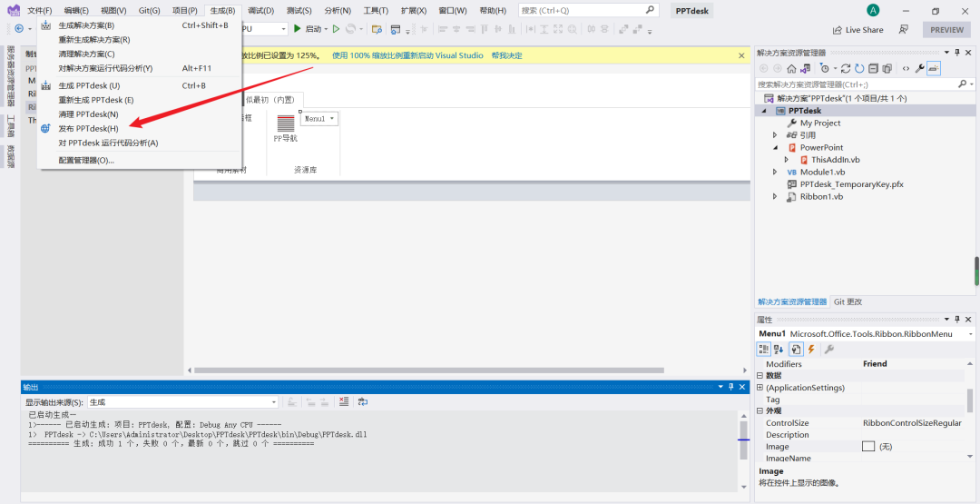This screenshot has height=504, width=980.
Task: Click the search box 搜索 (Ctrl+Q)
Action: pos(589,11)
